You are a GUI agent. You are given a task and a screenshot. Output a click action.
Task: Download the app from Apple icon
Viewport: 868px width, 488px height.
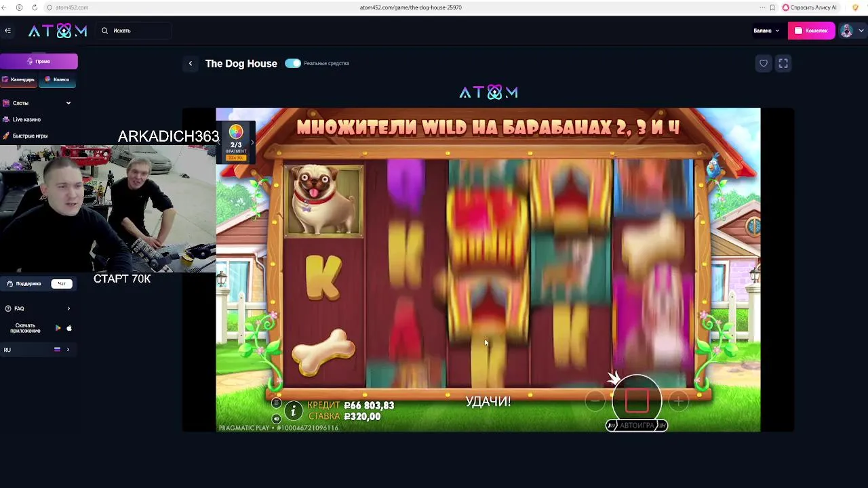(x=69, y=328)
